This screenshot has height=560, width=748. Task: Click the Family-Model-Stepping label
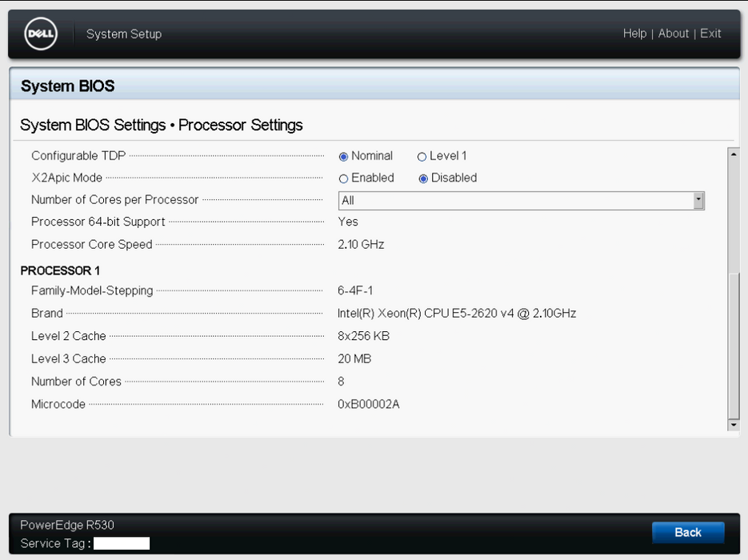tap(92, 290)
